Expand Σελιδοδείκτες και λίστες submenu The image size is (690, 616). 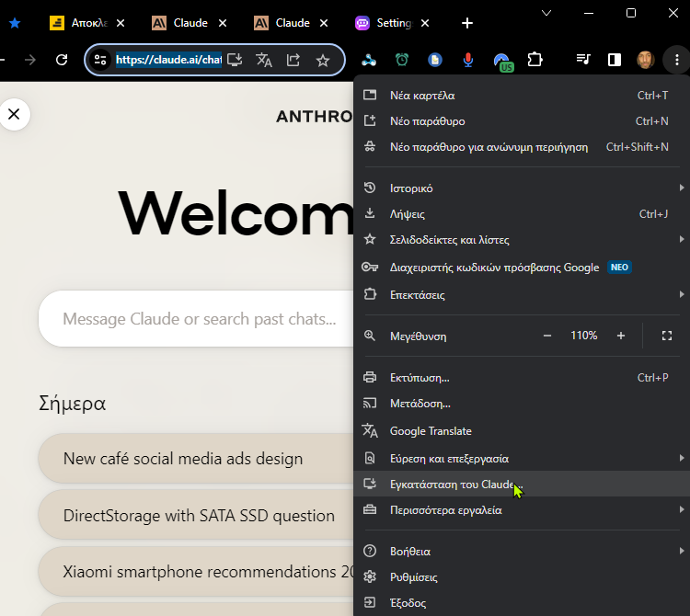pyautogui.click(x=521, y=240)
